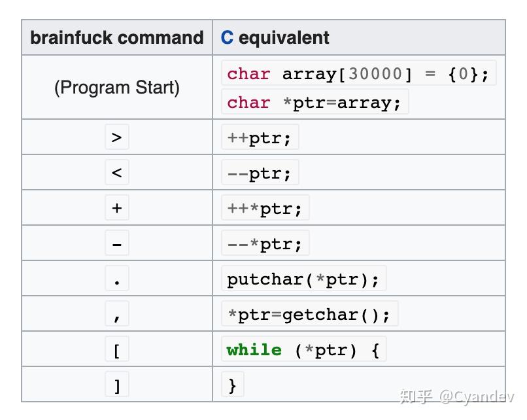Select the "[" command box
The image size is (527, 420).
pyautogui.click(x=117, y=350)
